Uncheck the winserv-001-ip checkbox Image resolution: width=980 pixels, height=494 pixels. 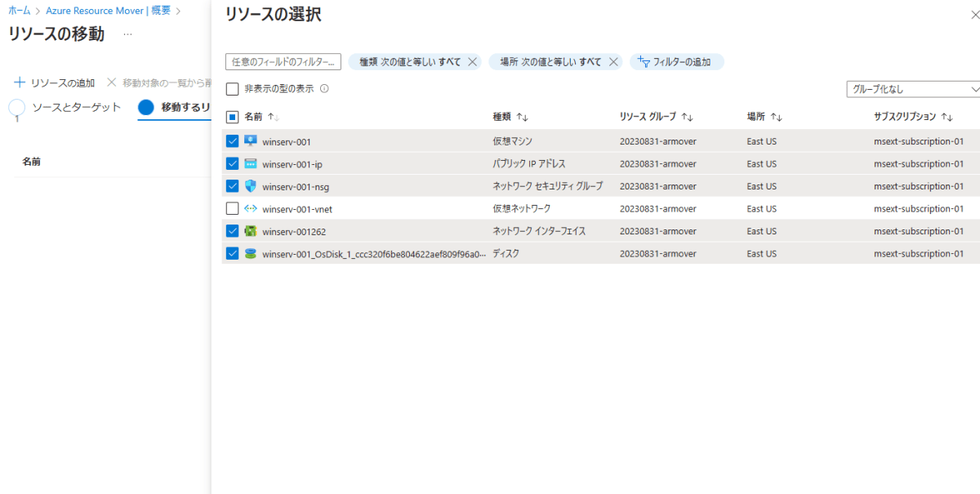[233, 164]
